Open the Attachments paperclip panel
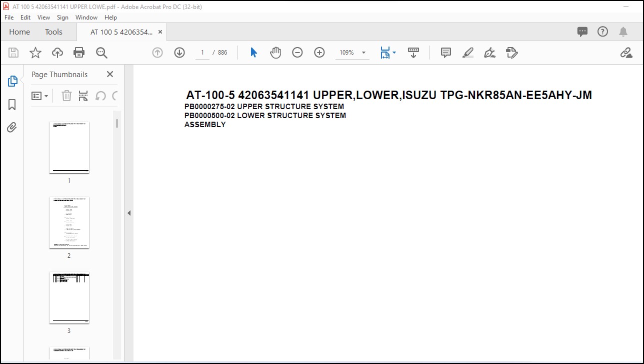This screenshot has width=644, height=364. coord(12,127)
